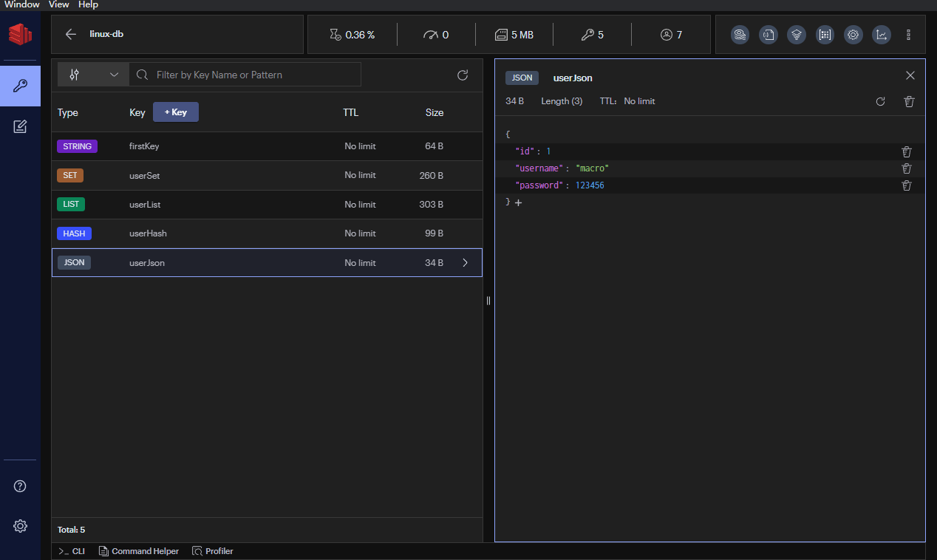The image size is (937, 560).
Task: Click the TTL column header
Action: pos(350,113)
